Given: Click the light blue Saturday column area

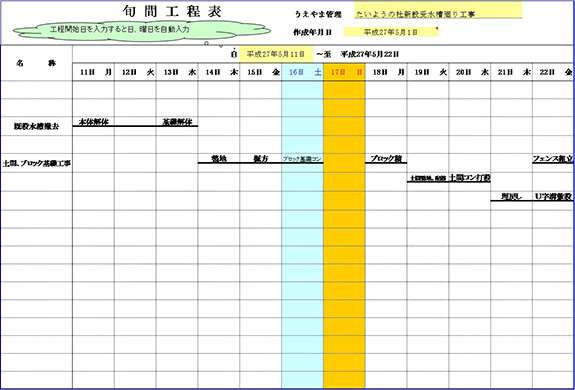Looking at the screenshot, I should [x=303, y=235].
